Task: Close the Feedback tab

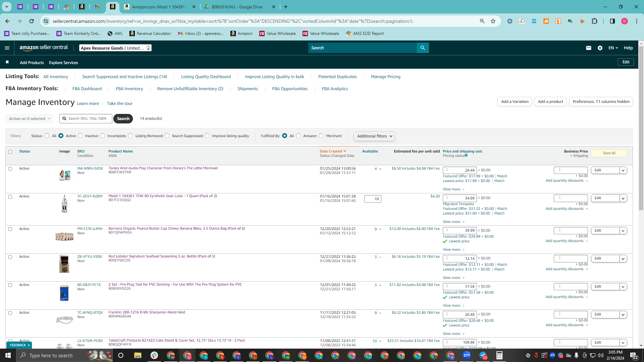Action: [29, 345]
